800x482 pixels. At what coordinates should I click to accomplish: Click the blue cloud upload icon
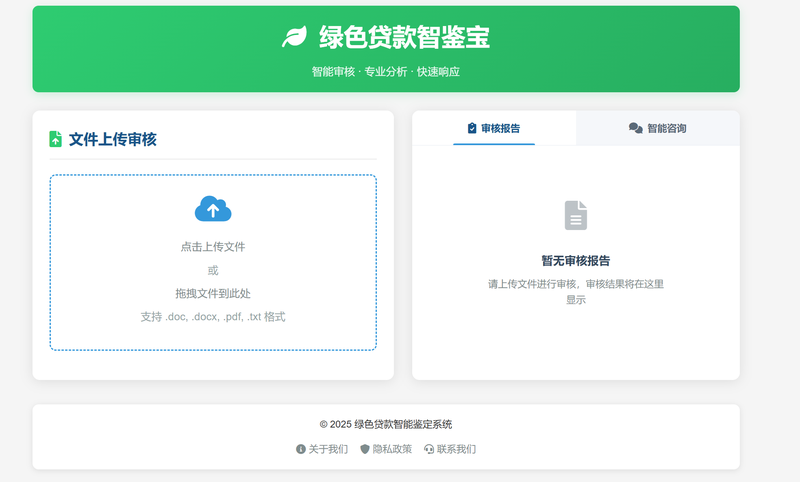pos(213,209)
